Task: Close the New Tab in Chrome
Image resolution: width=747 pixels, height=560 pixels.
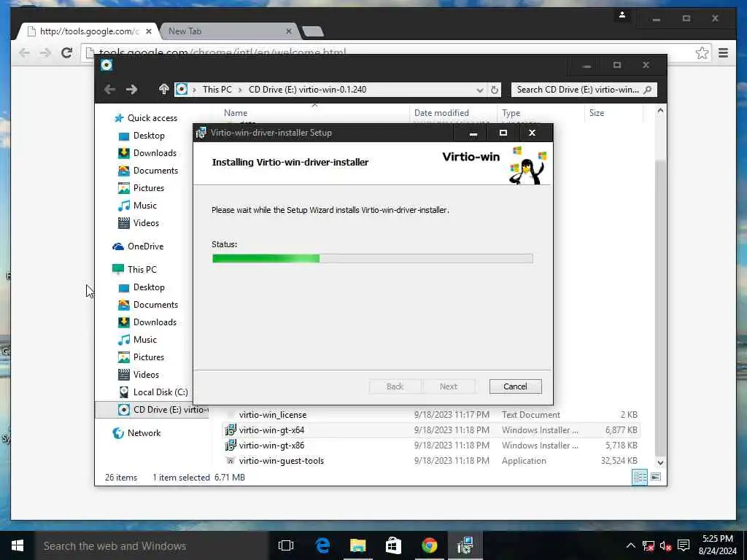Action: click(289, 31)
